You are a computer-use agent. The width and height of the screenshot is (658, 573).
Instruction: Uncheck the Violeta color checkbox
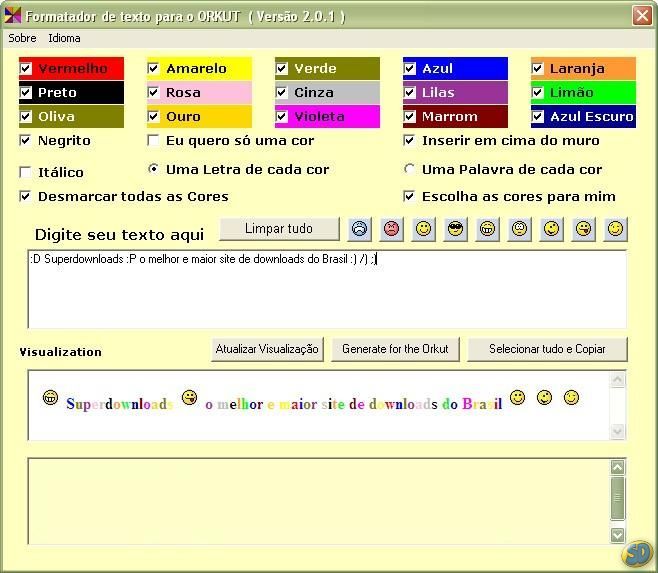[282, 116]
